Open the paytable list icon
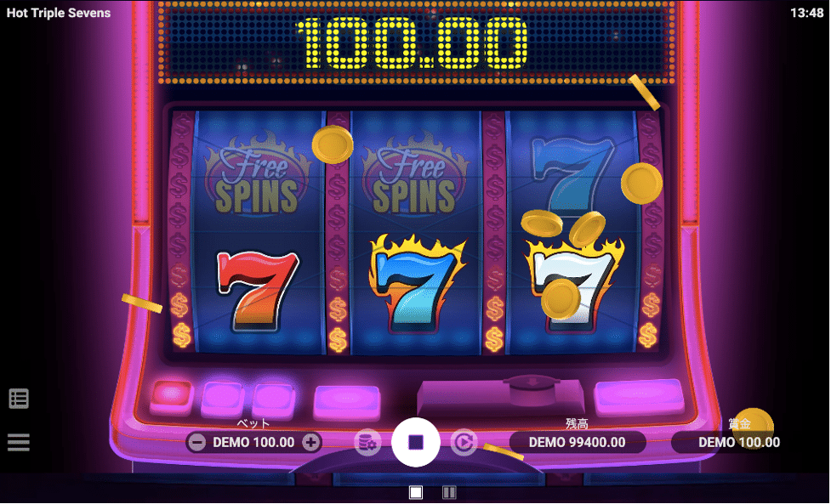The image size is (831, 504). (x=19, y=399)
